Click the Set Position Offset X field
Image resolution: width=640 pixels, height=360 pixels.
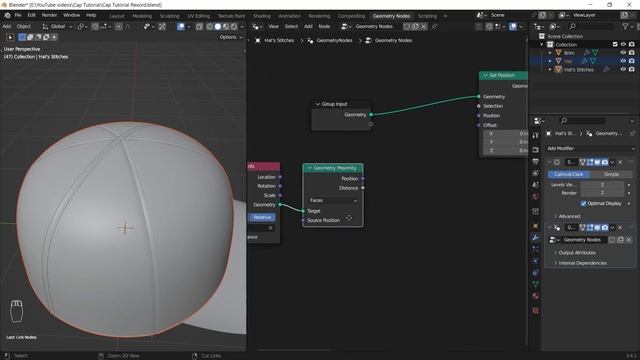(x=505, y=134)
